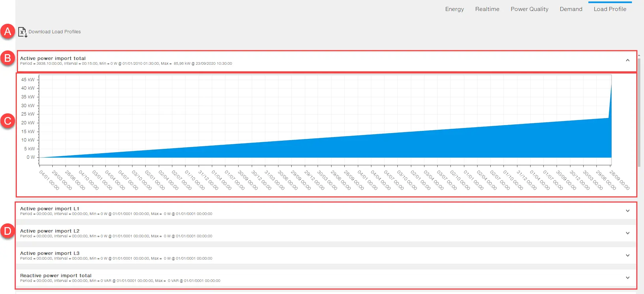Click the Reactive power import total title
This screenshot has height=294, width=644.
tap(56, 275)
